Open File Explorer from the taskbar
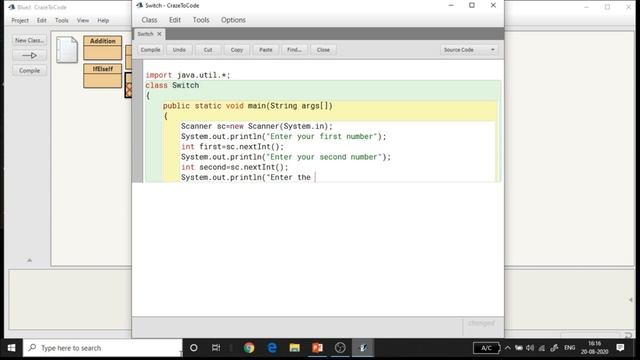Viewport: 640px width, 360px height. [x=295, y=348]
